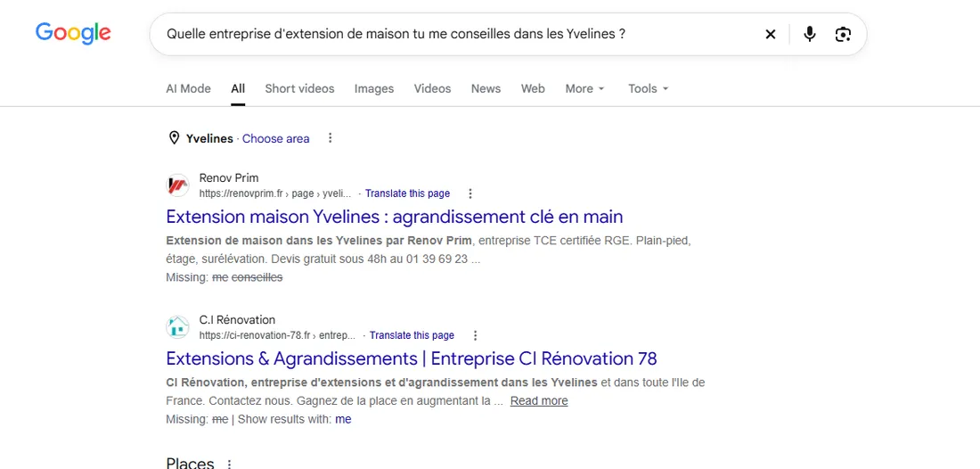
Task: Open location options three-dot menu
Action: pyautogui.click(x=330, y=138)
